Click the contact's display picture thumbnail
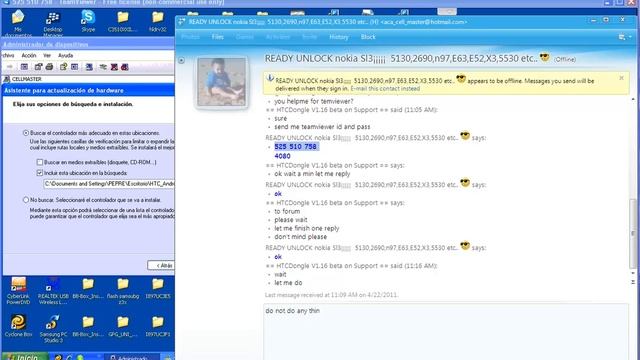640x360 pixels. [x=222, y=82]
